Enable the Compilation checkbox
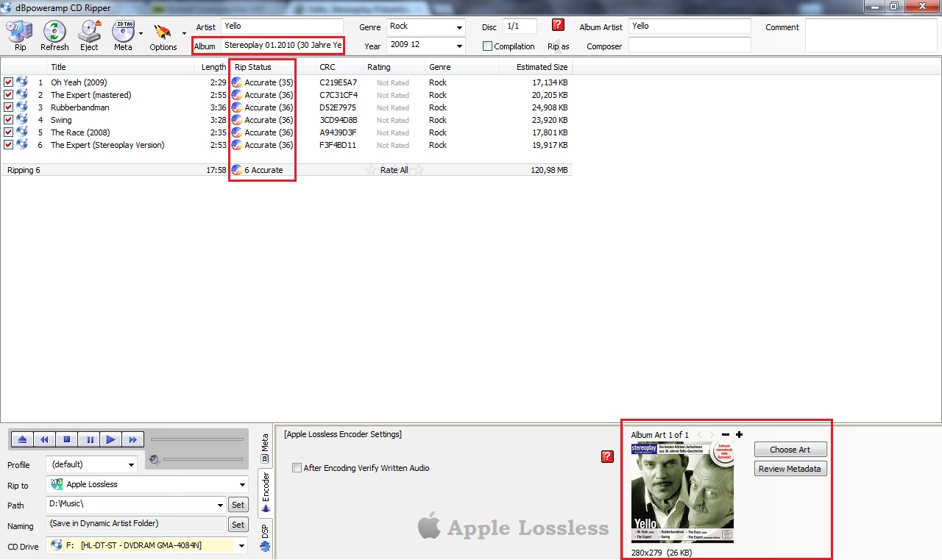Screen dimensions: 942x560 coord(487,46)
